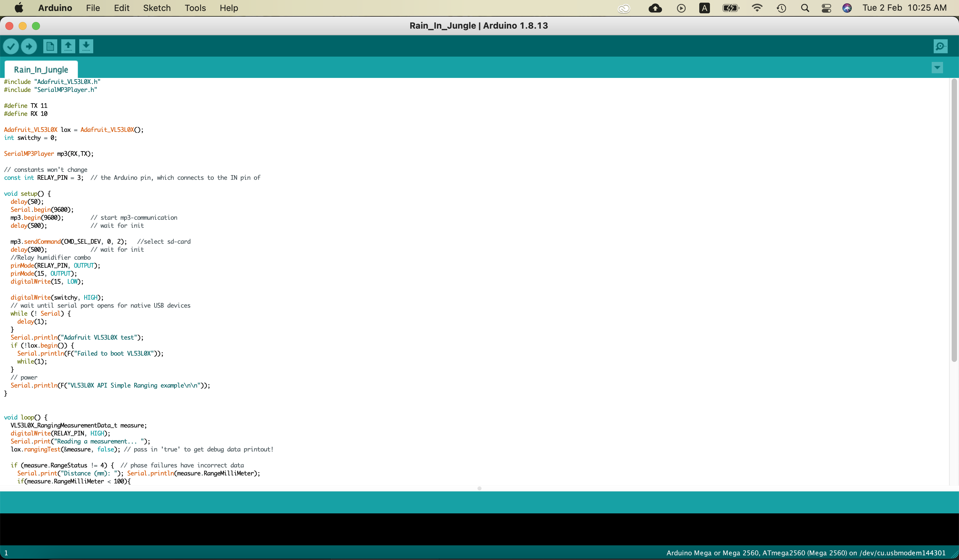Open the Arduino application menu

[x=55, y=8]
